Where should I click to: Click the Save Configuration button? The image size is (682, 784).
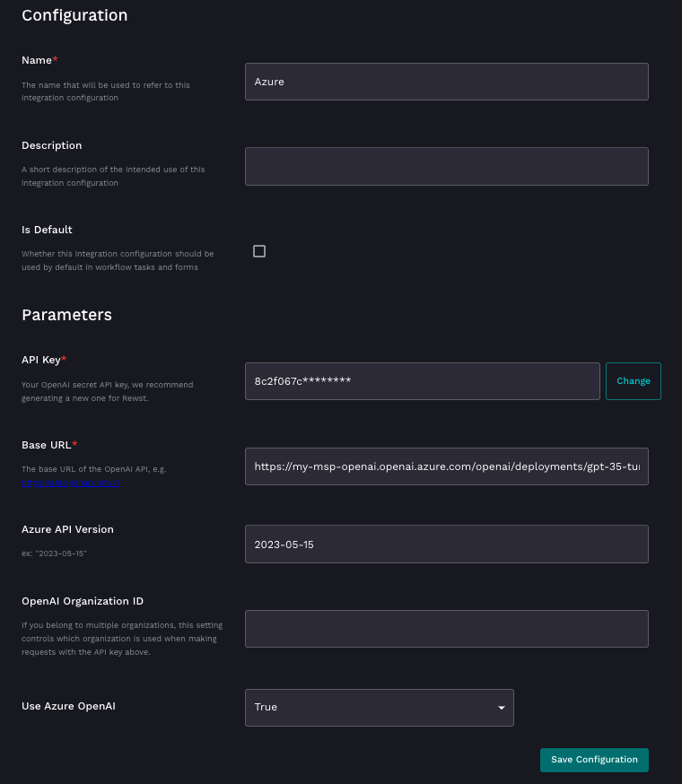tap(594, 760)
